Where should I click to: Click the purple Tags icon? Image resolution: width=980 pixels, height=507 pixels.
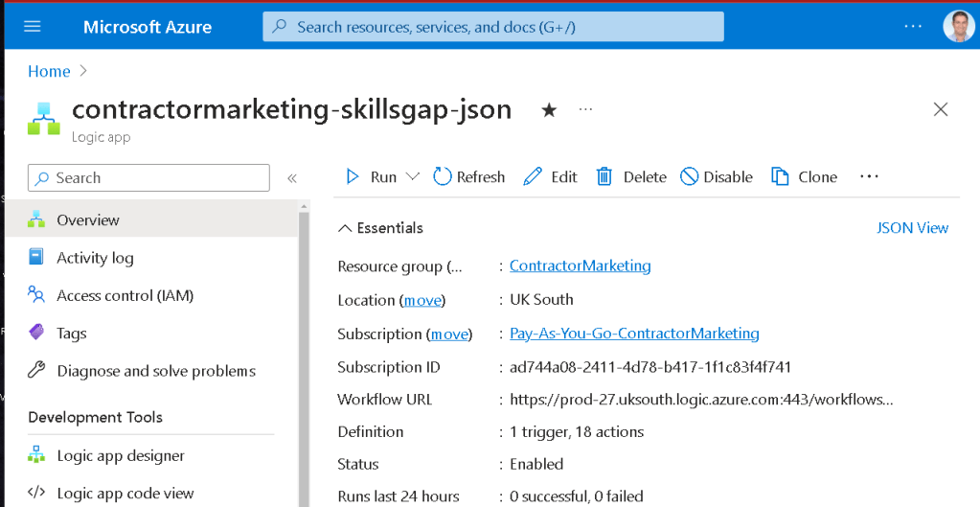click(36, 333)
